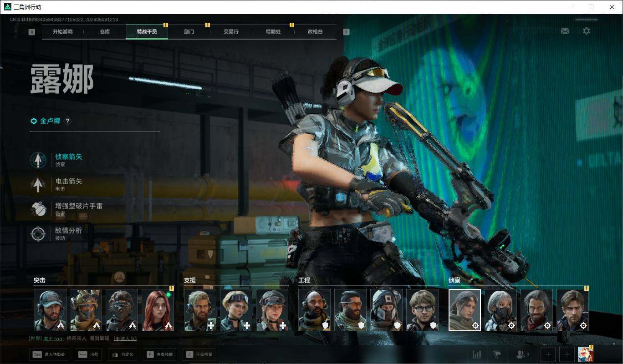Choose 工程 operator wearing headset
Viewport: 623px width, 364px height.
pos(315,310)
